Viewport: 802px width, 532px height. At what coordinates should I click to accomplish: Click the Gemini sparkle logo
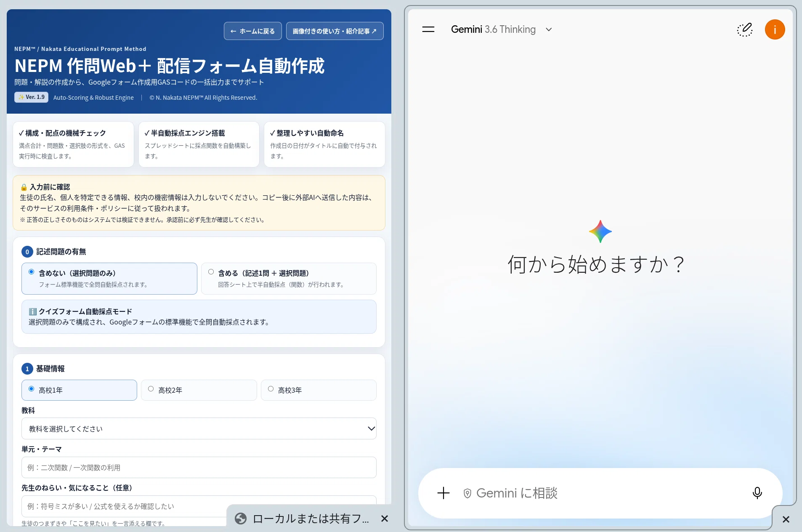coord(600,231)
